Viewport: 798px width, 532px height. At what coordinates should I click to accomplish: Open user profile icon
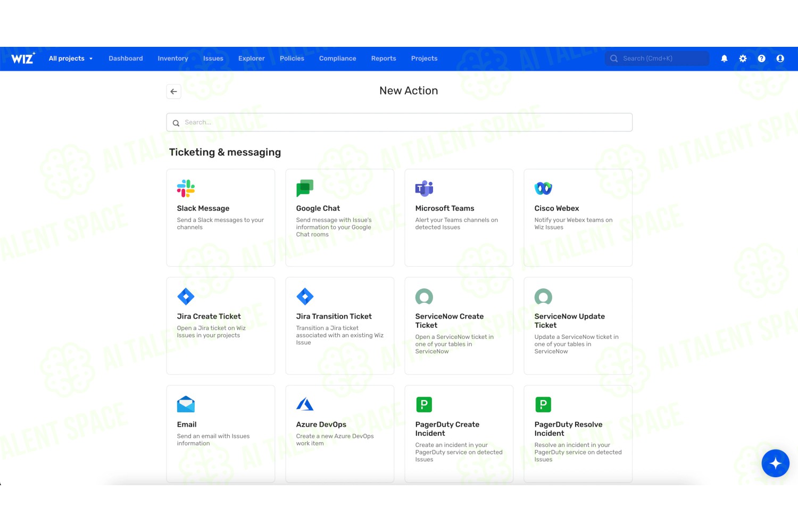coord(780,59)
